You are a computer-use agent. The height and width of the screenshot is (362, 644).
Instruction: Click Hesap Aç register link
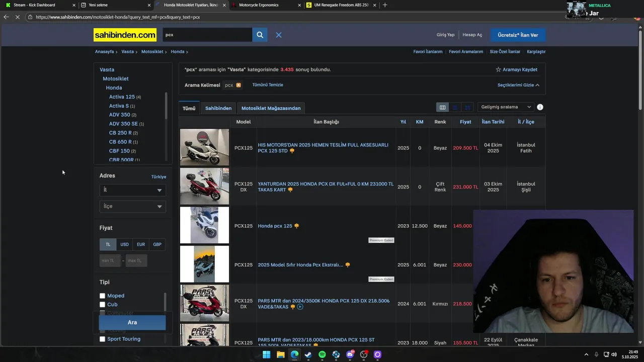coord(472,35)
